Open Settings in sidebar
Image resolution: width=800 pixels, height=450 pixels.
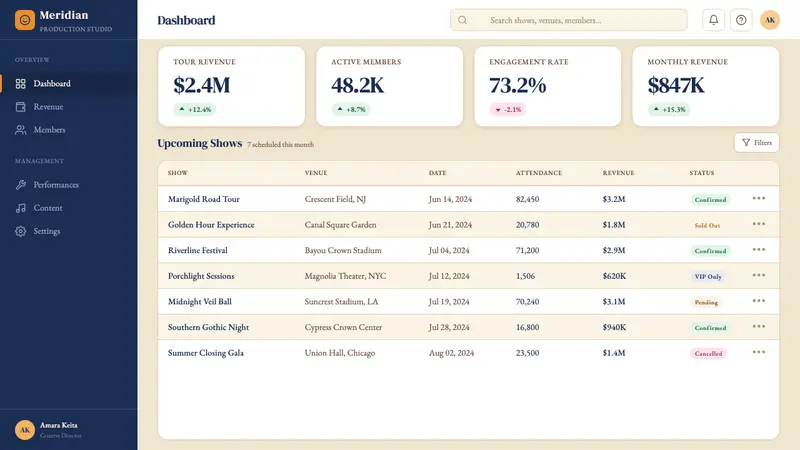coord(69,231)
